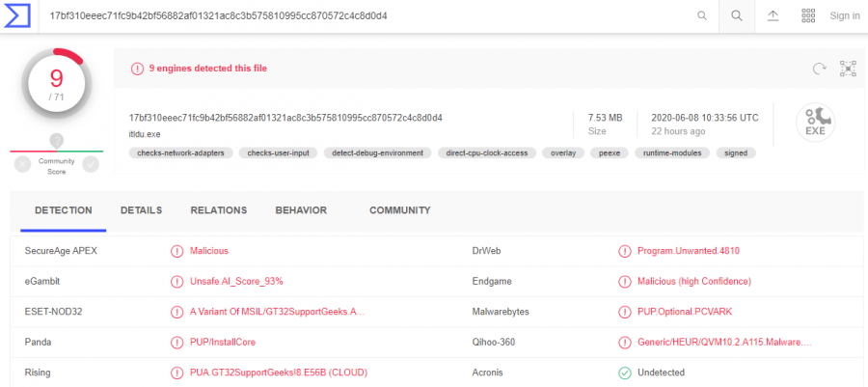Switch to the RELATIONS tab
Screen dimensions: 868x387
(x=219, y=210)
